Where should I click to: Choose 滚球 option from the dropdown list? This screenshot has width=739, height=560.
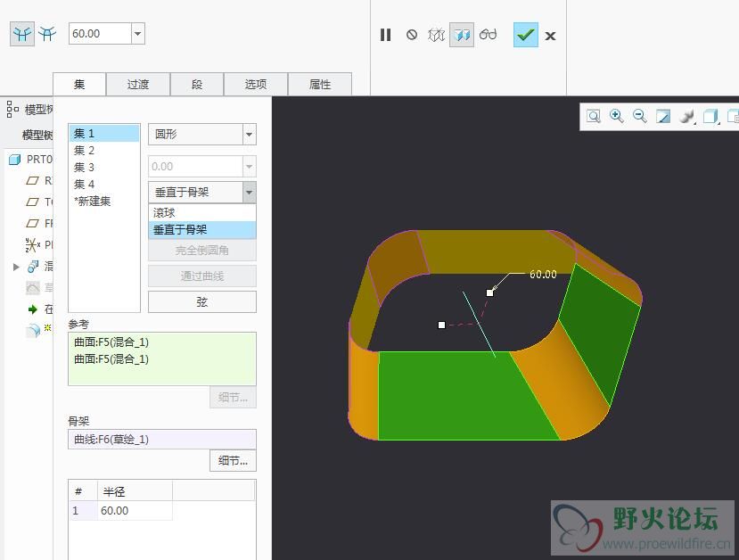coord(202,213)
